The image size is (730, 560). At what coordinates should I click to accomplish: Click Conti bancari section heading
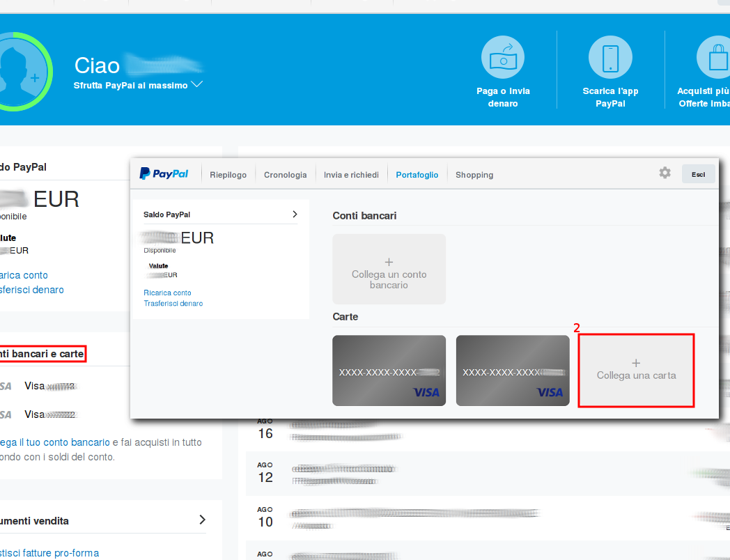[x=364, y=215]
